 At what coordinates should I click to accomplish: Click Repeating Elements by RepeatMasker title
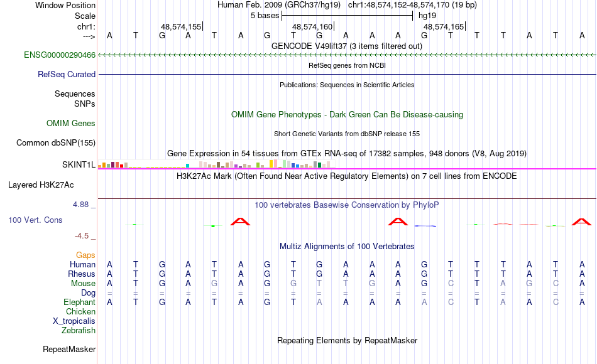click(348, 340)
